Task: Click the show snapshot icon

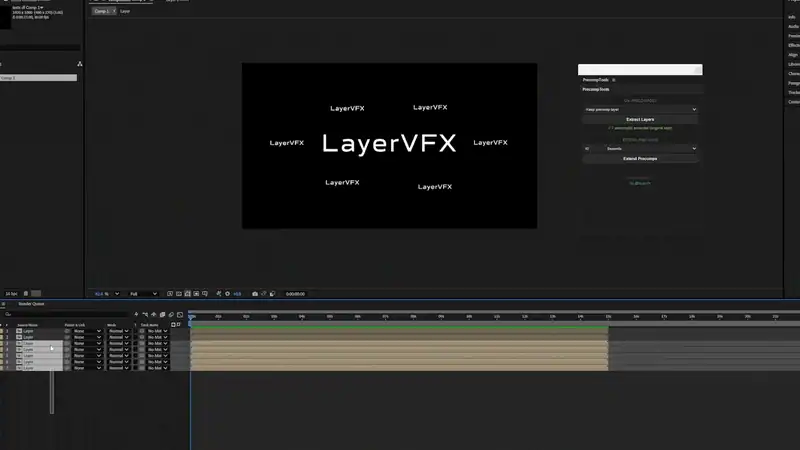Action: [x=263, y=294]
